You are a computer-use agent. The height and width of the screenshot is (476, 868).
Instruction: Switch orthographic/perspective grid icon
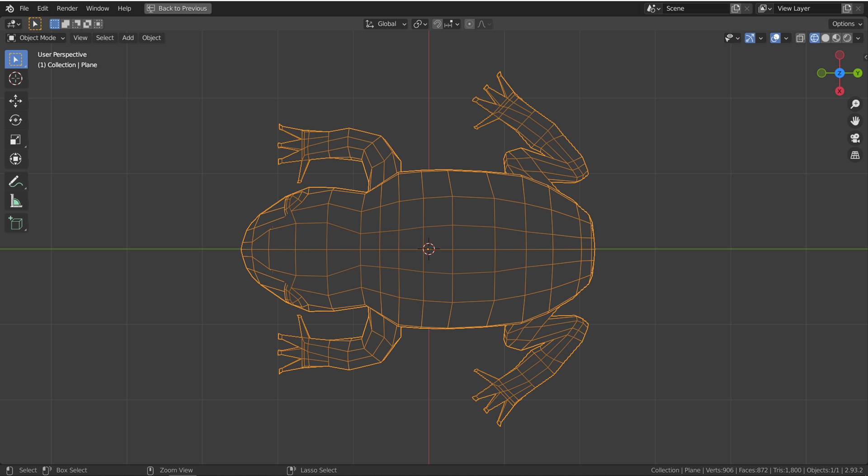[x=855, y=155]
